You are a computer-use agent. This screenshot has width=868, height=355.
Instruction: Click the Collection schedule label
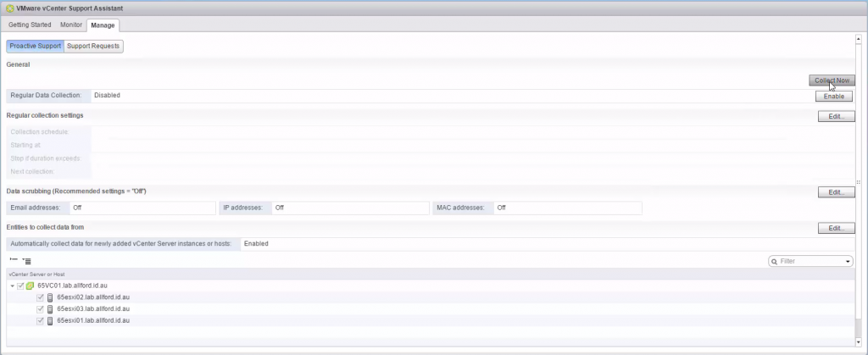[x=40, y=132]
